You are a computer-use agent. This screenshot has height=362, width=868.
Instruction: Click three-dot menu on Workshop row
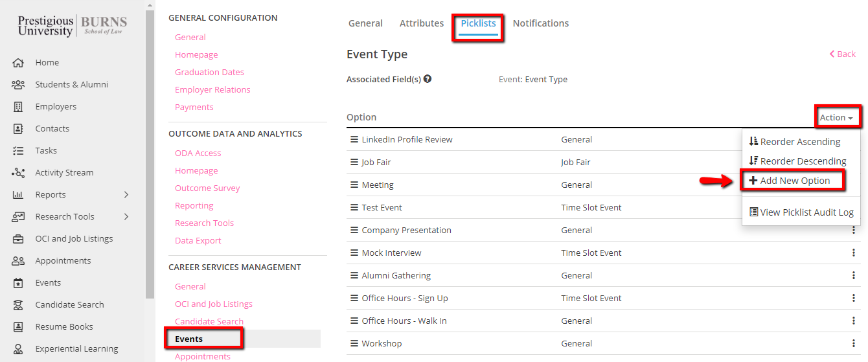click(854, 344)
